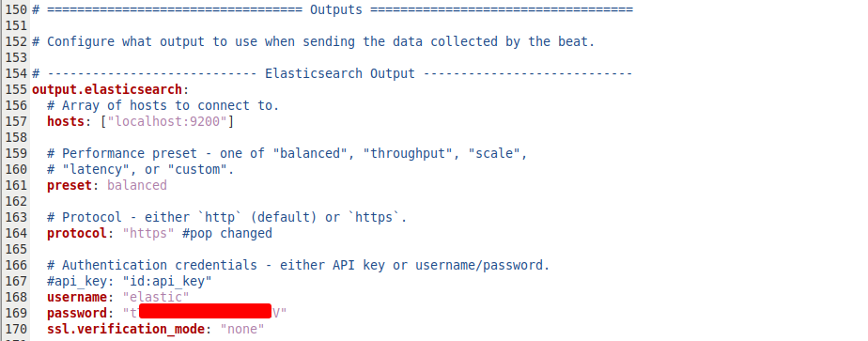Click the red redacted password block

(x=205, y=312)
